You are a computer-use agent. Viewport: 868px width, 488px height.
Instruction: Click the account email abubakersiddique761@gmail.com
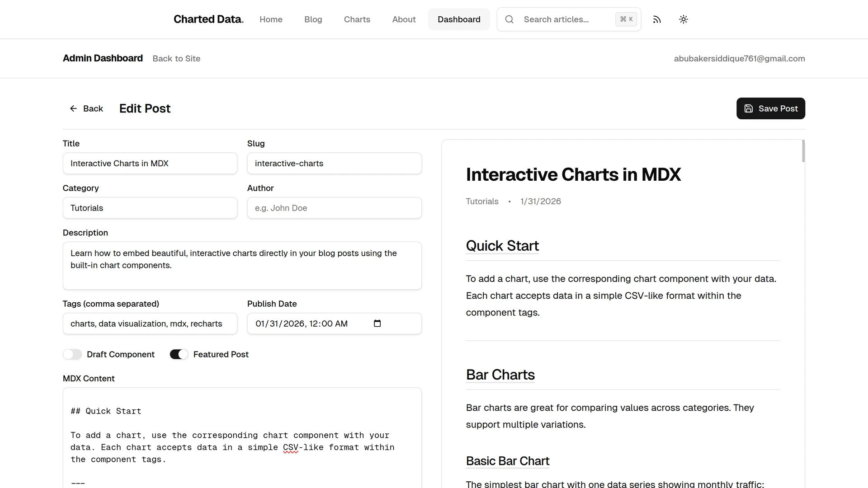pyautogui.click(x=739, y=59)
